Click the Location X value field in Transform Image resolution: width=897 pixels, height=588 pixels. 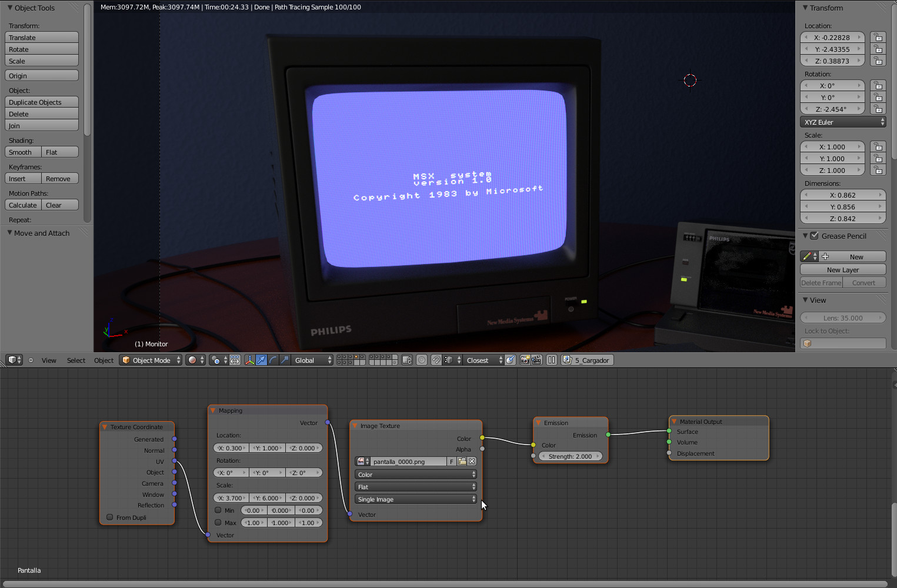832,38
